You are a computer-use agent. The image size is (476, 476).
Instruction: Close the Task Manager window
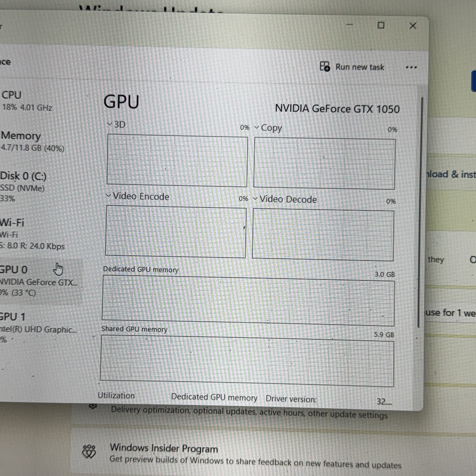click(413, 26)
